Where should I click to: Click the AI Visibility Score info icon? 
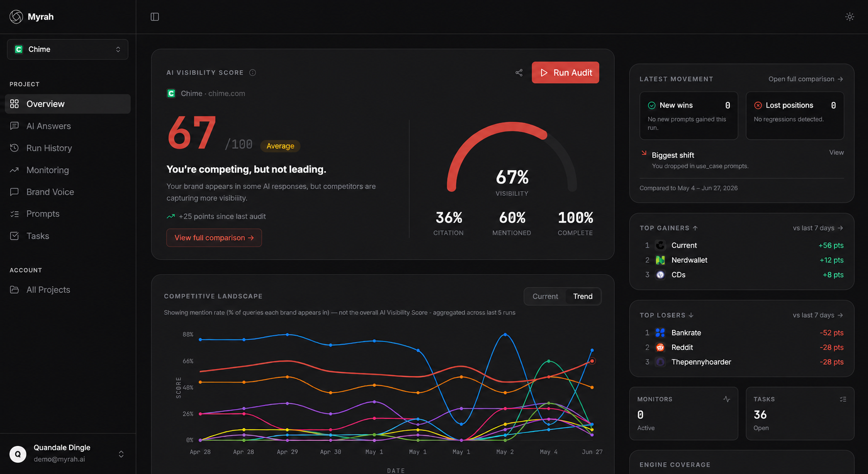[x=253, y=73]
